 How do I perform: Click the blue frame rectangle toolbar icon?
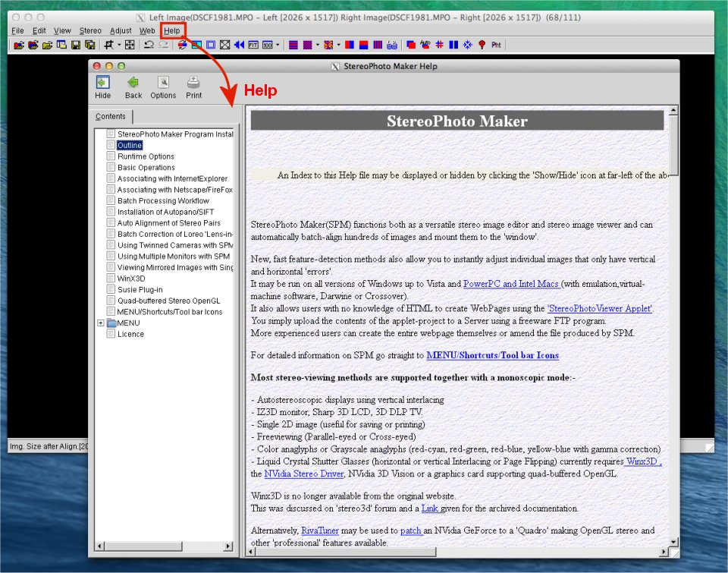(211, 45)
